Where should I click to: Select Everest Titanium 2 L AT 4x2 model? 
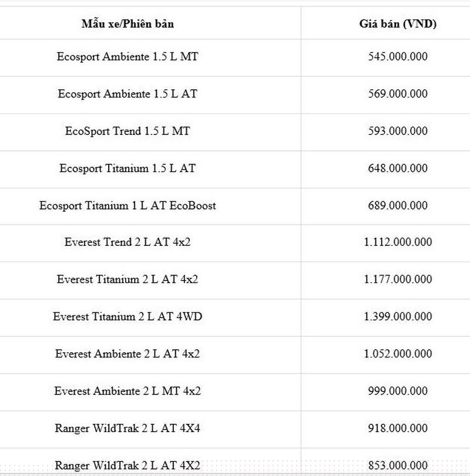pos(127,279)
